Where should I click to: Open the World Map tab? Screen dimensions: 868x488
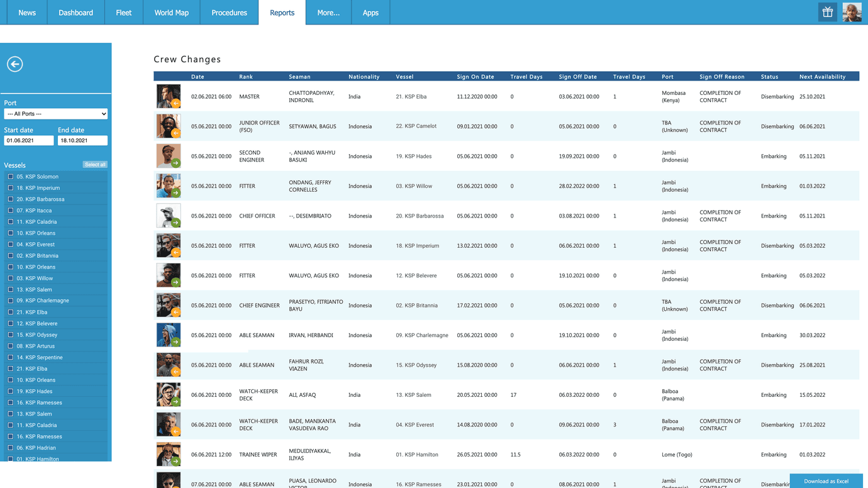point(170,12)
